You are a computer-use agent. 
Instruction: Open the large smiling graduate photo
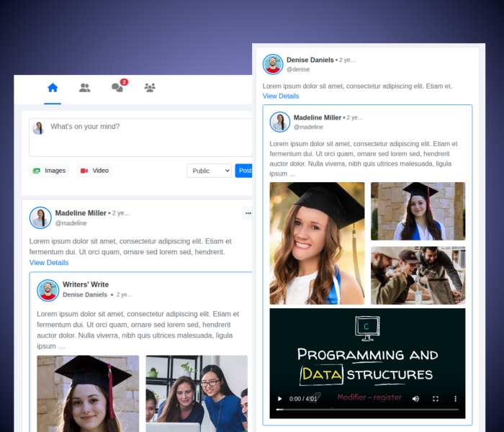tap(317, 243)
